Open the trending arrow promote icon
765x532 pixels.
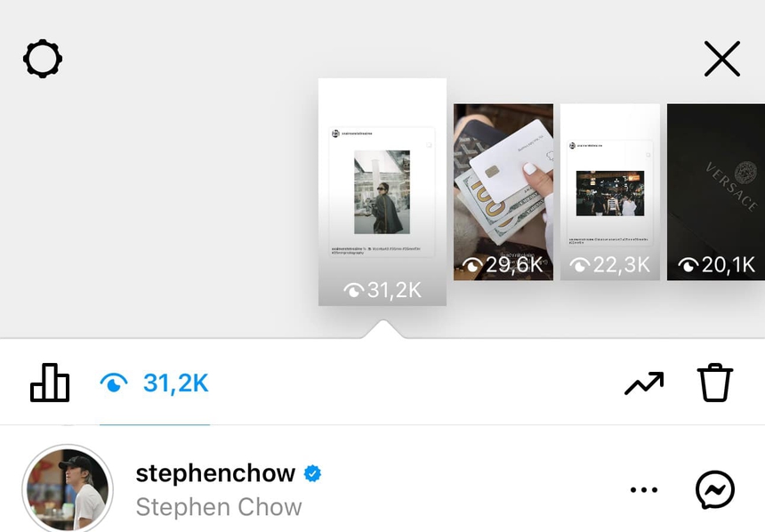pos(644,383)
